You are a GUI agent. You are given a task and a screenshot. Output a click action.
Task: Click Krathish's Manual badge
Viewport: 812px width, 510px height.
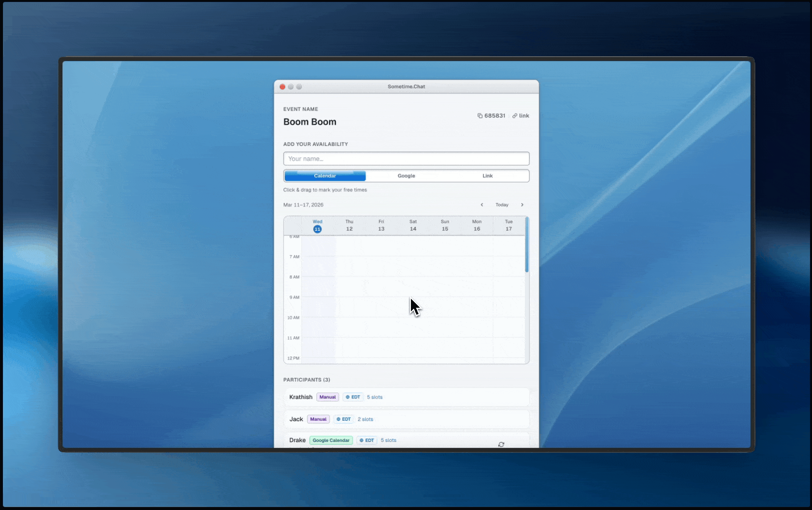[x=328, y=397]
